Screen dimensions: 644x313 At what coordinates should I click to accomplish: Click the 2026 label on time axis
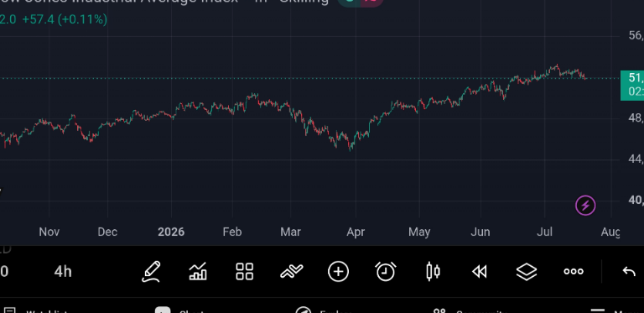click(171, 232)
